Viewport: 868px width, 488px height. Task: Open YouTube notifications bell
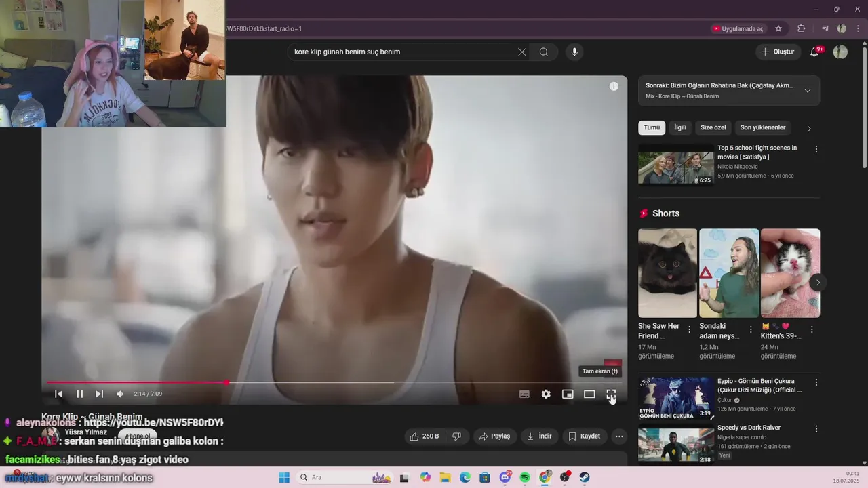815,52
